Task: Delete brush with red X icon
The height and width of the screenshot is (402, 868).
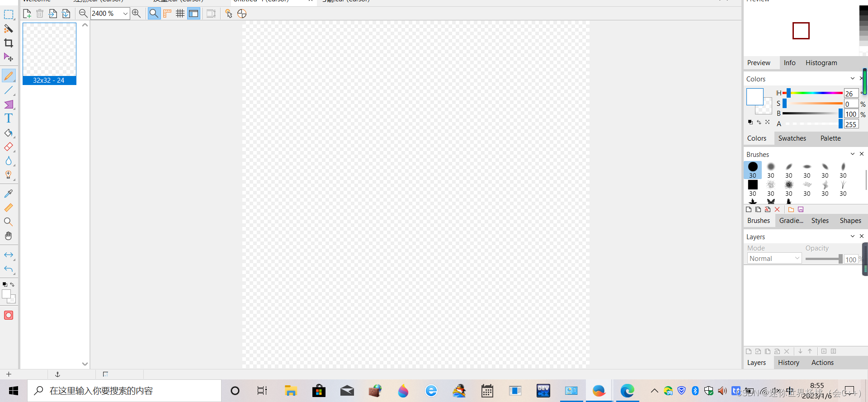Action: tap(777, 209)
